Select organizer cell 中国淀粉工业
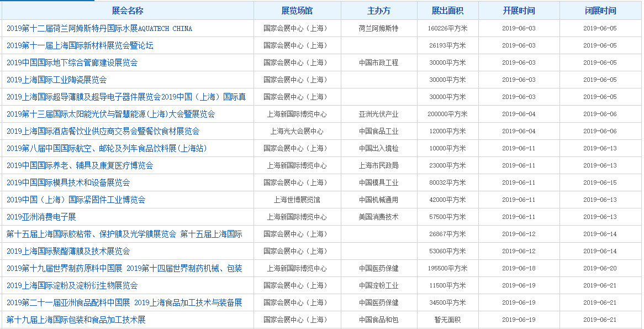The width and height of the screenshot is (644, 329). pos(379,285)
